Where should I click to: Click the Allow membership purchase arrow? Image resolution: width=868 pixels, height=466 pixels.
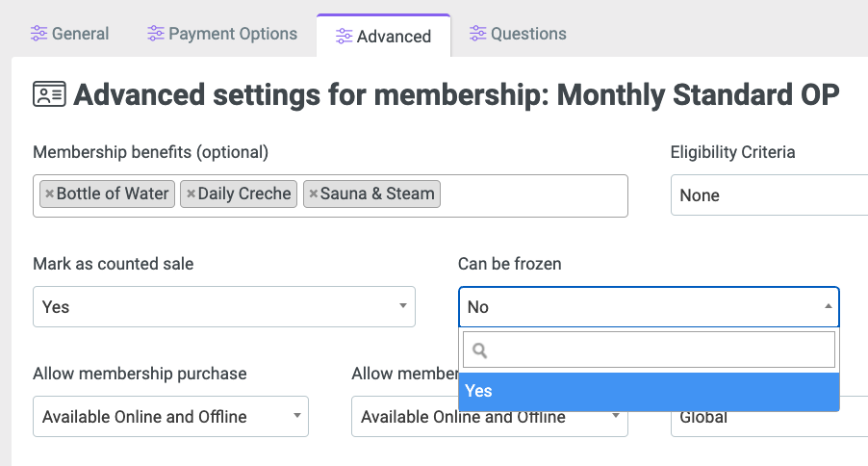296,416
